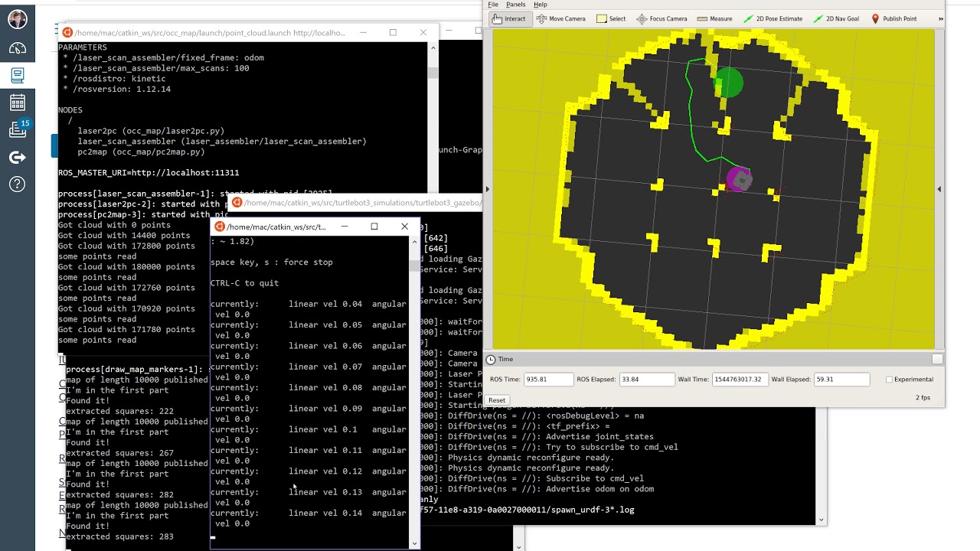Click Ubuntu icon of point_cloud.launch terminal
This screenshot has height=551, width=980.
[x=67, y=33]
